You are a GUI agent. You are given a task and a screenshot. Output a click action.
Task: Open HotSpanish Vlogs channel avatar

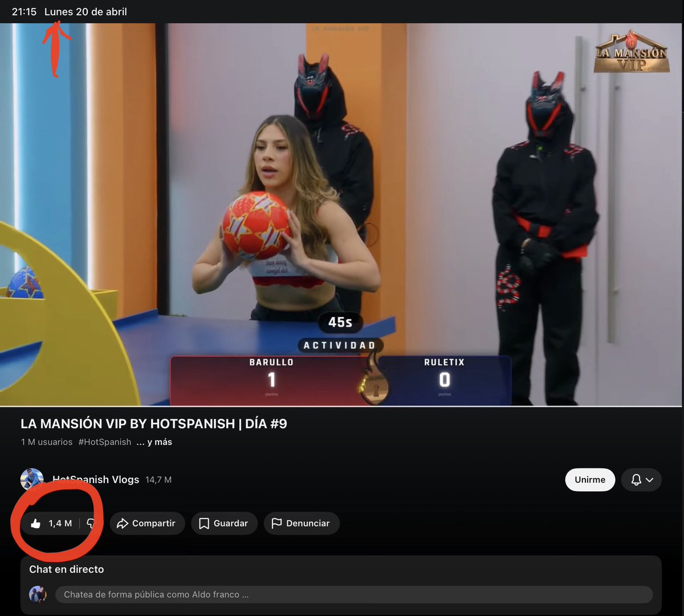point(32,479)
